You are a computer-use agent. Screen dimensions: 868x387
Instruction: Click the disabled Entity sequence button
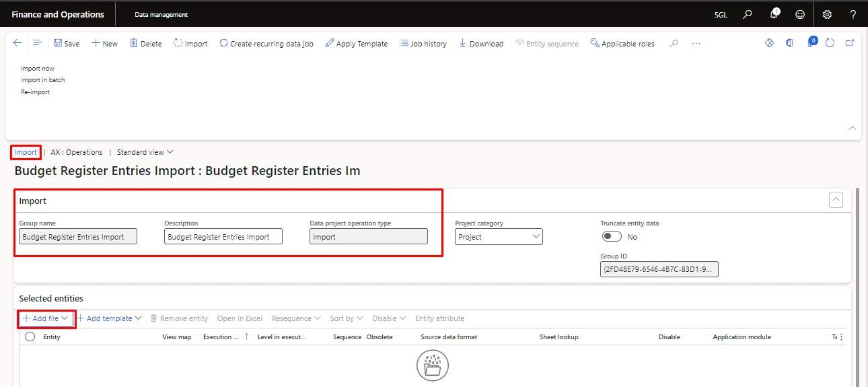point(546,43)
